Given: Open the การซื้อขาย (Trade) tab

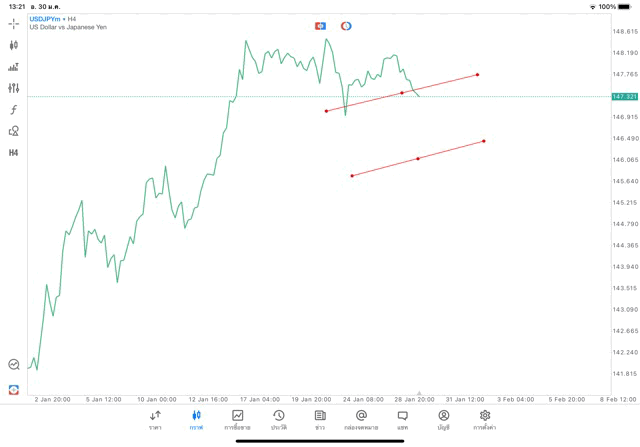Looking at the screenshot, I should tap(237, 419).
